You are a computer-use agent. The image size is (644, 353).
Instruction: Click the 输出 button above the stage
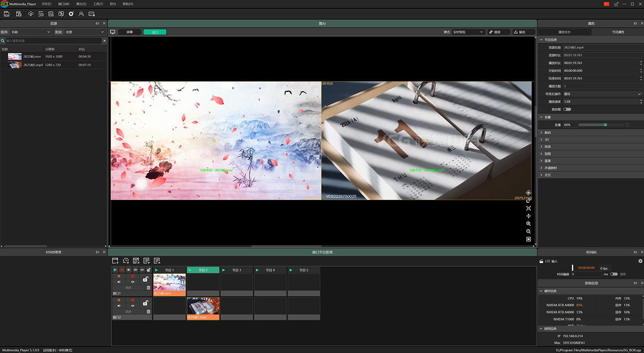pyautogui.click(x=523, y=32)
